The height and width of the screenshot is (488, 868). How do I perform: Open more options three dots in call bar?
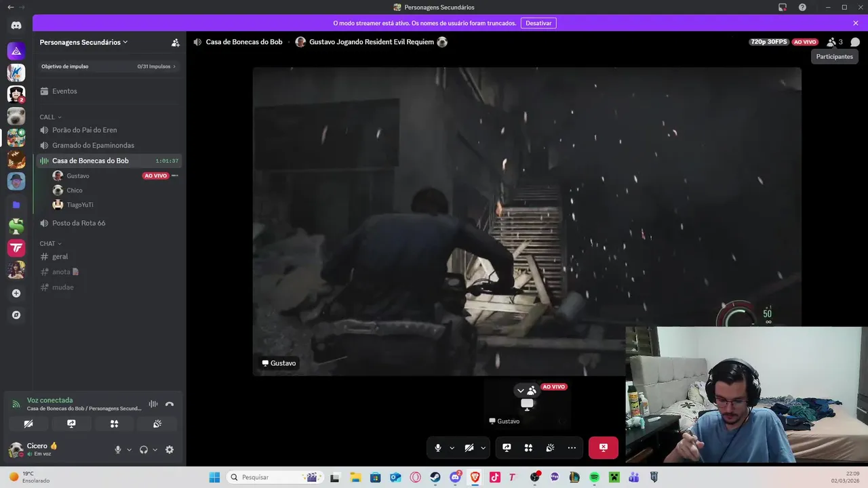(572, 448)
